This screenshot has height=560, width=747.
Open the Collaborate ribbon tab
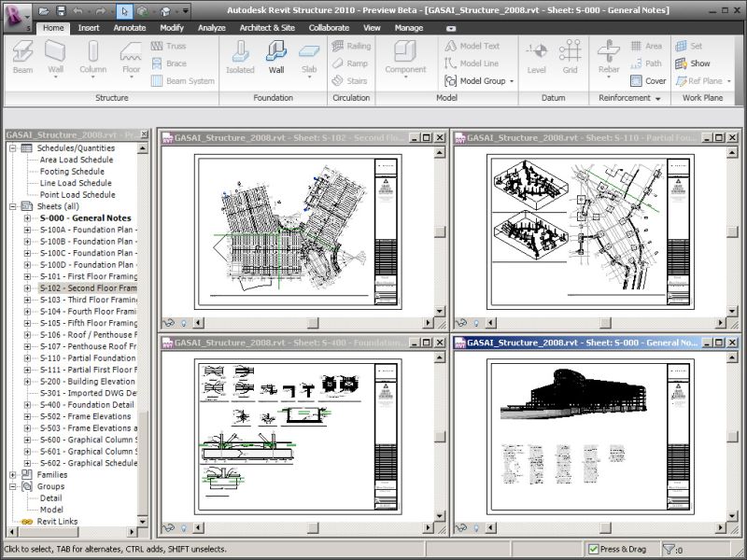(329, 28)
